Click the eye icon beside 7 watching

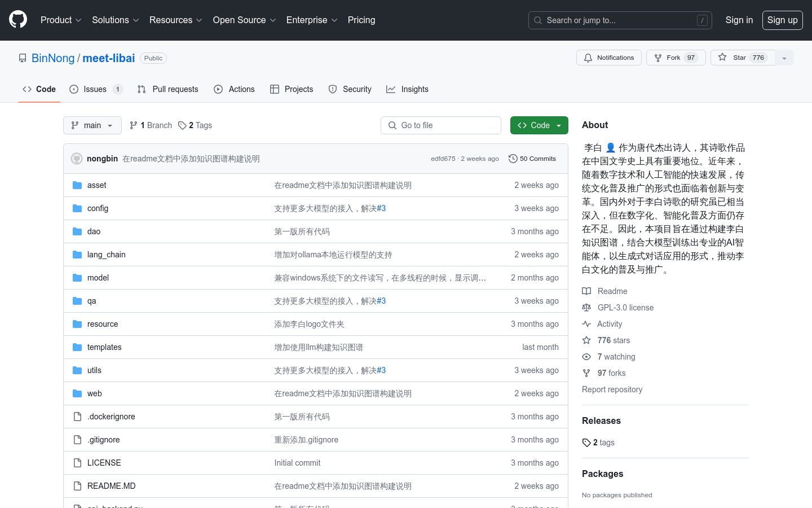click(586, 357)
